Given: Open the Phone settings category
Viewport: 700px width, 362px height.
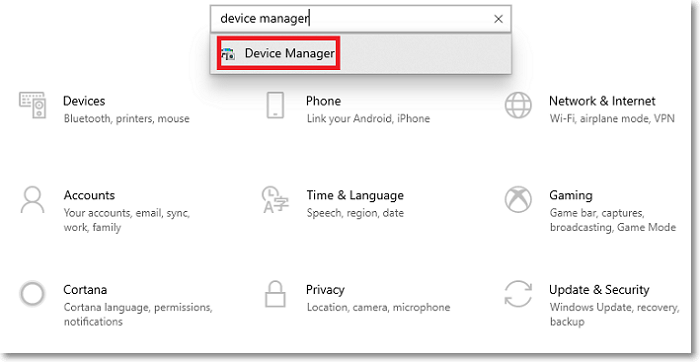Looking at the screenshot, I should point(324,101).
